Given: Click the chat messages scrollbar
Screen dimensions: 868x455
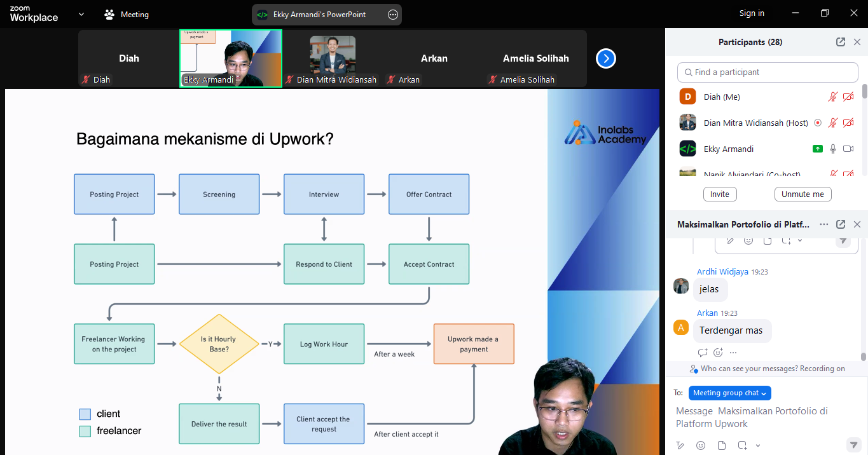Looking at the screenshot, I should click(x=864, y=357).
